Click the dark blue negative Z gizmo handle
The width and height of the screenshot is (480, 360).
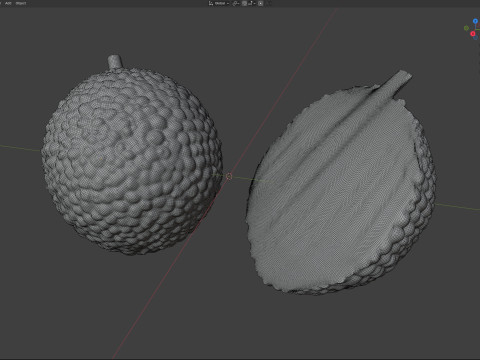(476, 37)
